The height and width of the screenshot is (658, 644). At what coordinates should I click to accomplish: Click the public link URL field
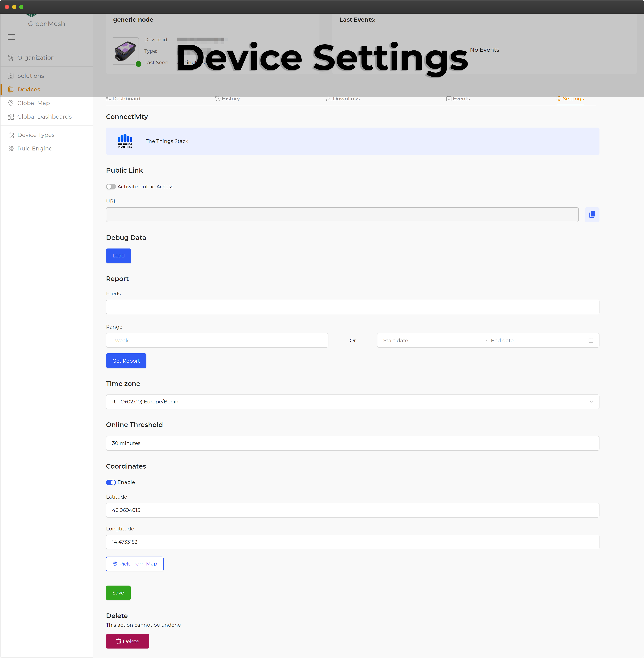(342, 215)
